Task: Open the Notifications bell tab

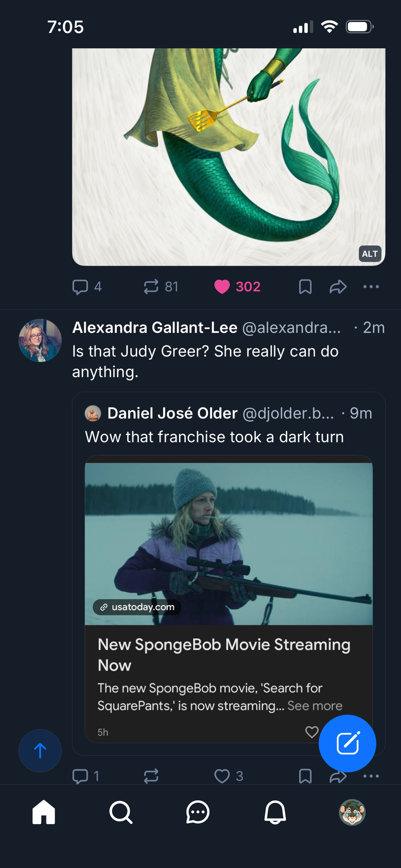Action: pyautogui.click(x=275, y=812)
